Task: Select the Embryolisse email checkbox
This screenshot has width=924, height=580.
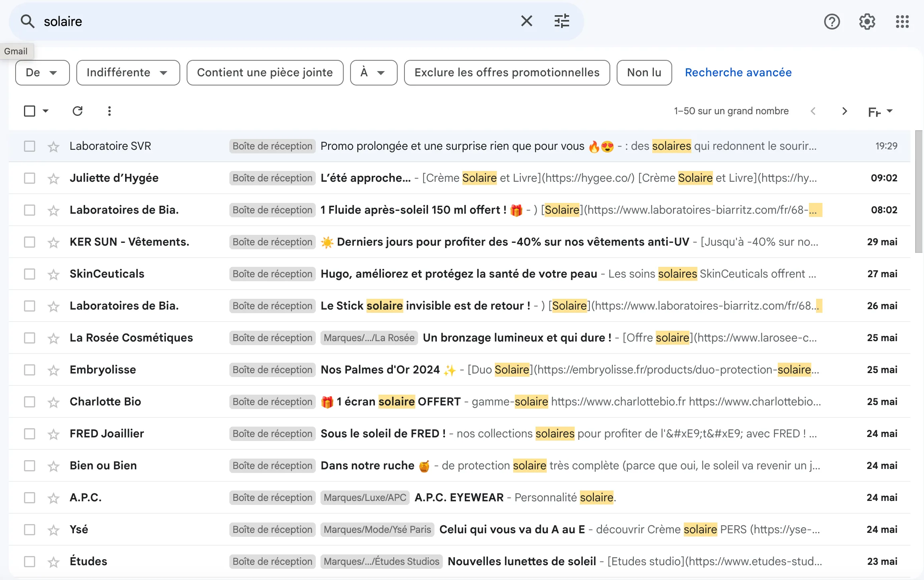Action: click(30, 370)
